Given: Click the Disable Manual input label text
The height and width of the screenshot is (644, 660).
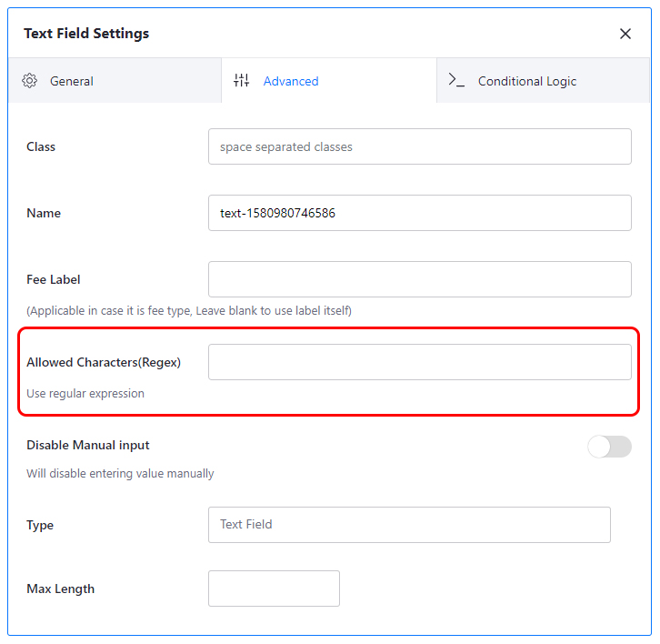Looking at the screenshot, I should (x=88, y=445).
